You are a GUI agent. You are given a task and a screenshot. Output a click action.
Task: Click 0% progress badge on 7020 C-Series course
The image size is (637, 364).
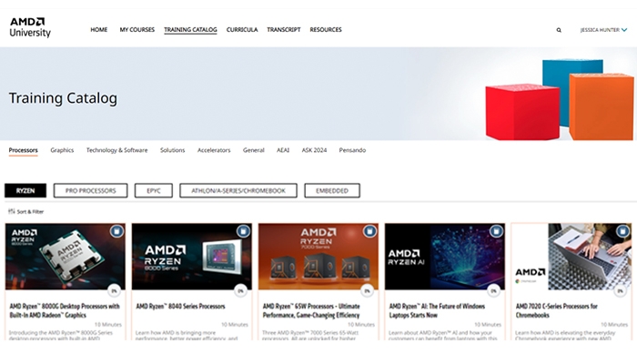[x=621, y=291]
